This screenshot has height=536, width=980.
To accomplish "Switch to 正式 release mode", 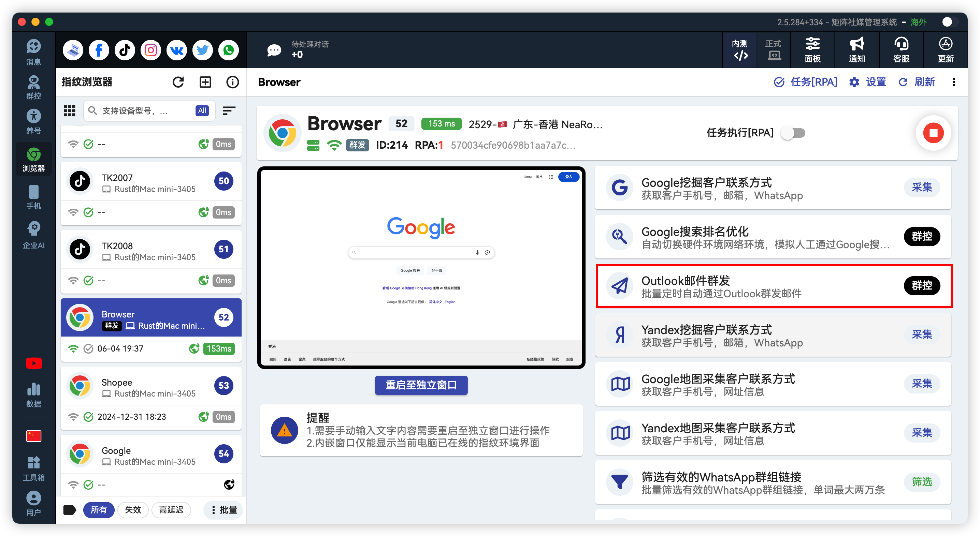I will [773, 50].
